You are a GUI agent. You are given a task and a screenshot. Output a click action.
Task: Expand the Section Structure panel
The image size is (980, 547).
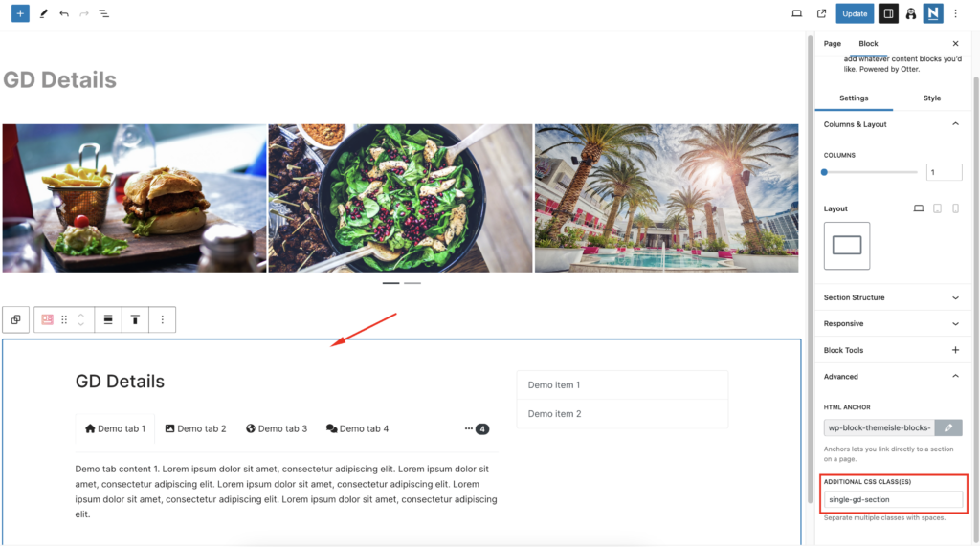point(893,297)
